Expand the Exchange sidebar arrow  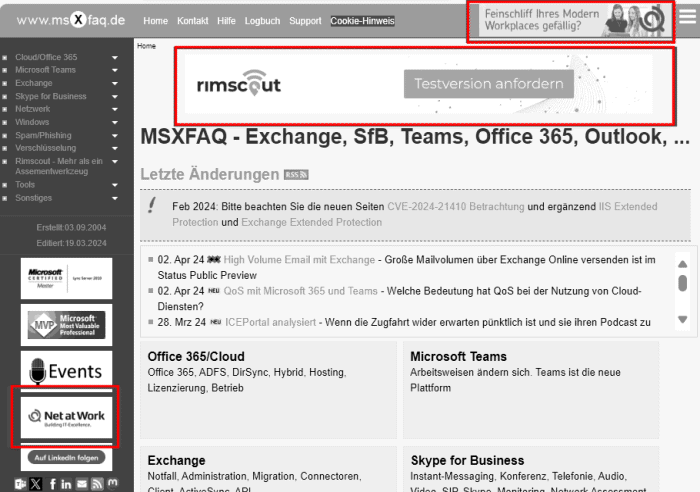click(115, 83)
